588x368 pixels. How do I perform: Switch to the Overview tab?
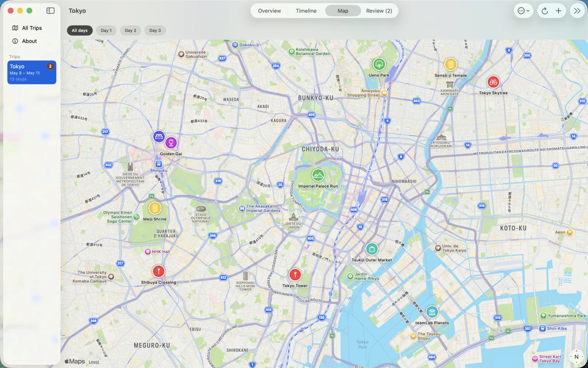click(269, 11)
